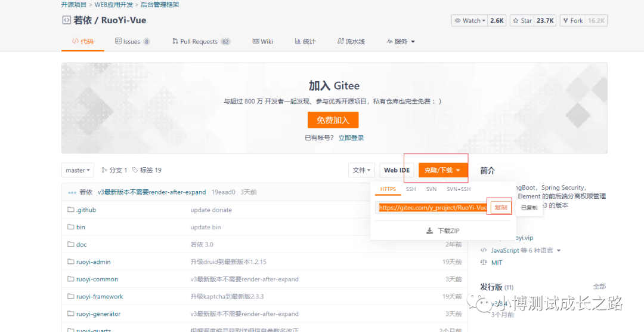The image size is (644, 332).
Task: Click the folder icon next to bin
Action: [x=70, y=227]
